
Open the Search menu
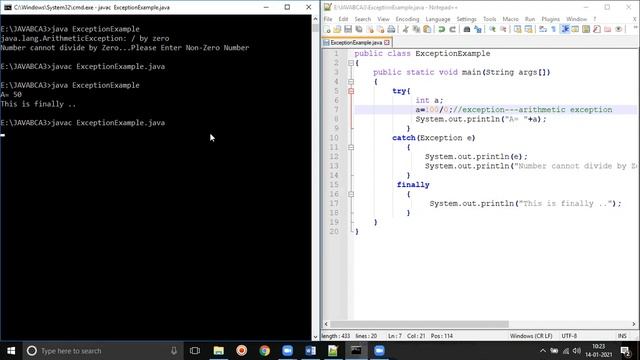point(362,19)
